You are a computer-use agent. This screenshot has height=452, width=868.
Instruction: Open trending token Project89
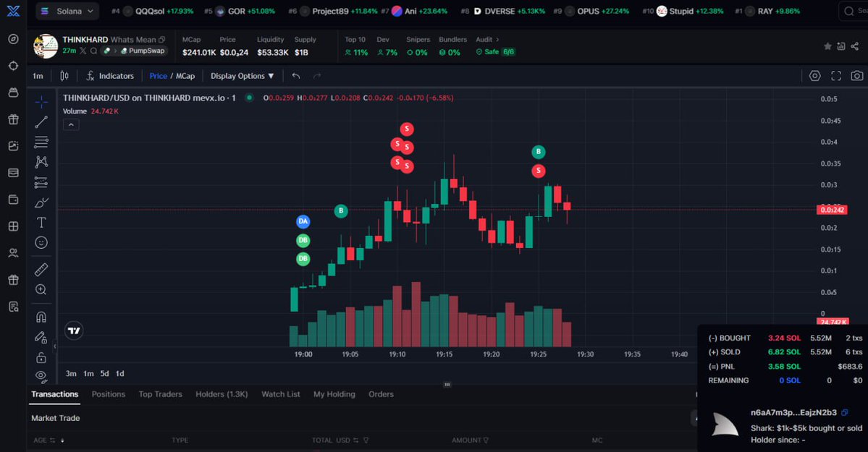pos(332,11)
